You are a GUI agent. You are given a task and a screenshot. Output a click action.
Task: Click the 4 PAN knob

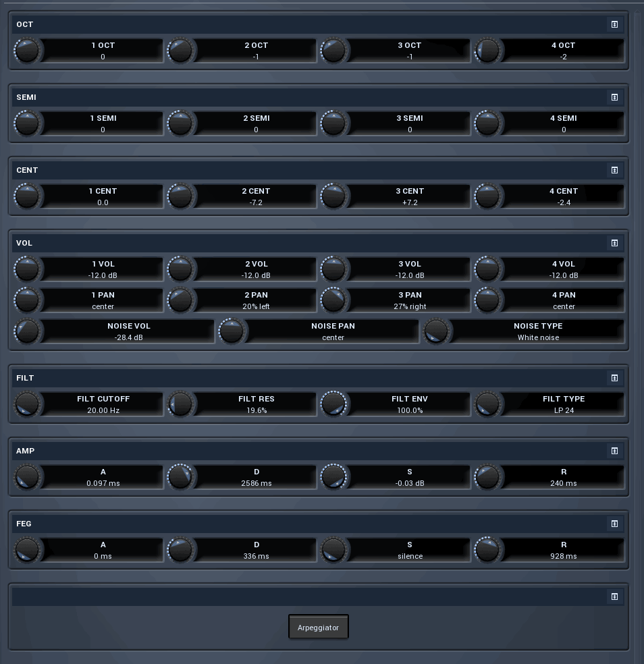[487, 300]
